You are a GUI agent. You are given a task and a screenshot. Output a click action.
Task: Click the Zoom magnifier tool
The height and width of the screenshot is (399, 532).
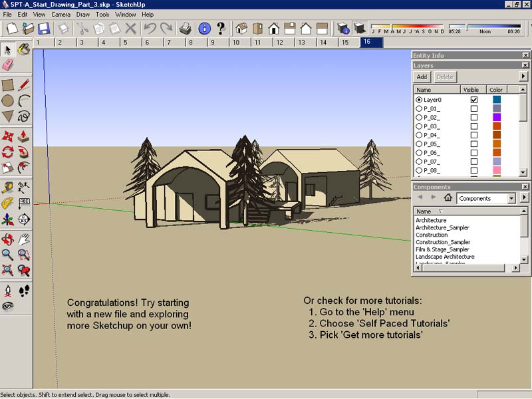pos(8,255)
